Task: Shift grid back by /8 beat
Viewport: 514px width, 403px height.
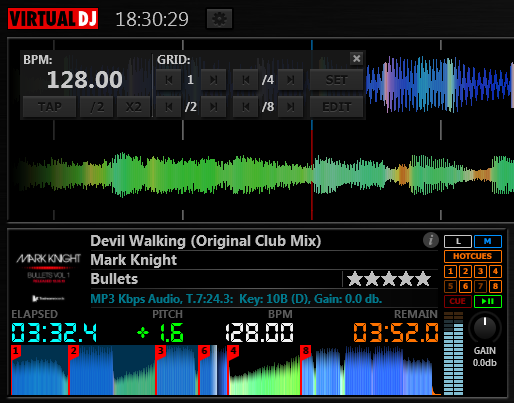Action: pos(246,107)
